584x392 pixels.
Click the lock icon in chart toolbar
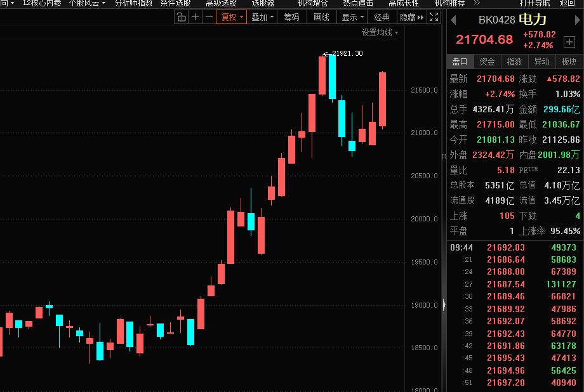(181, 17)
